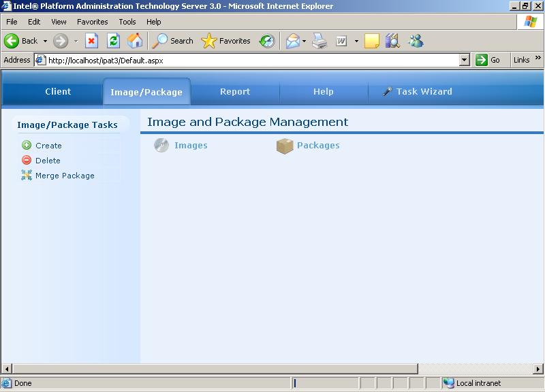Launch the Task Wizard
This screenshot has width=545, height=392.
(417, 91)
